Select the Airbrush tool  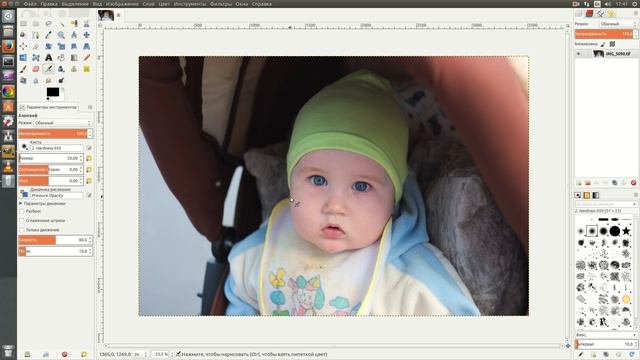(49, 69)
